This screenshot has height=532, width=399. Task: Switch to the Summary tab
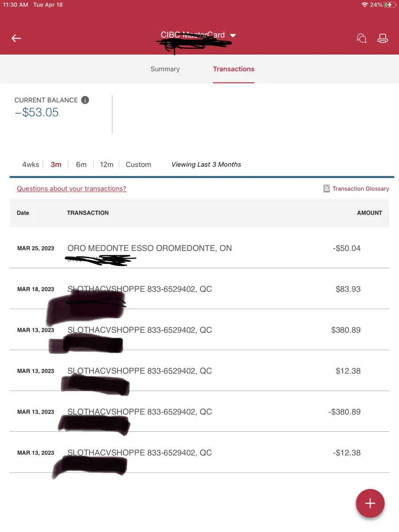click(165, 69)
